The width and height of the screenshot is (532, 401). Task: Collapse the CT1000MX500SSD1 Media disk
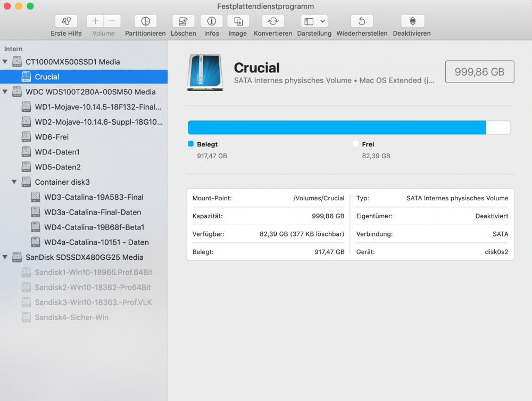click(x=5, y=62)
